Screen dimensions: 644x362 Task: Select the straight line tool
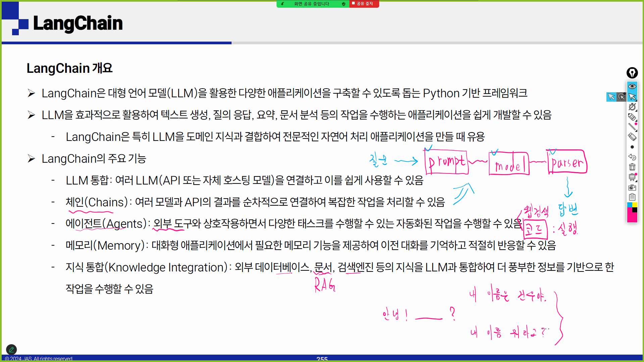632,126
